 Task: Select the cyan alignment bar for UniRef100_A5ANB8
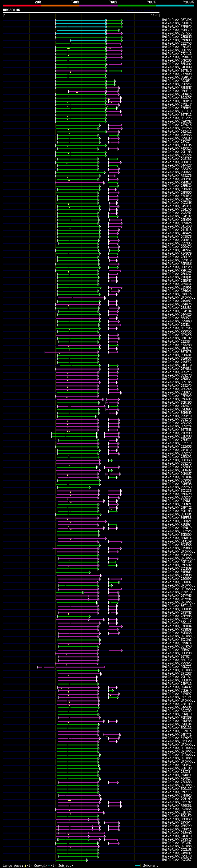(x=88, y=40)
